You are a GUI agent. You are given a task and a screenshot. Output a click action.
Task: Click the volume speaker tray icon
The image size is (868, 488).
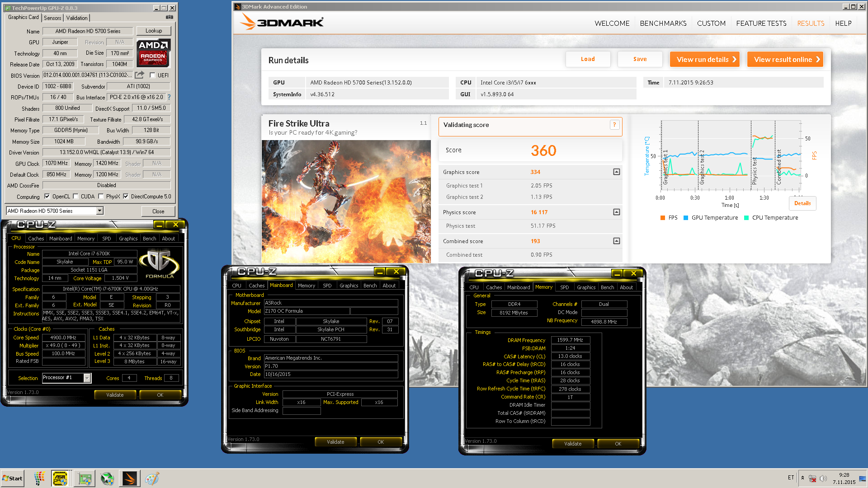click(823, 479)
